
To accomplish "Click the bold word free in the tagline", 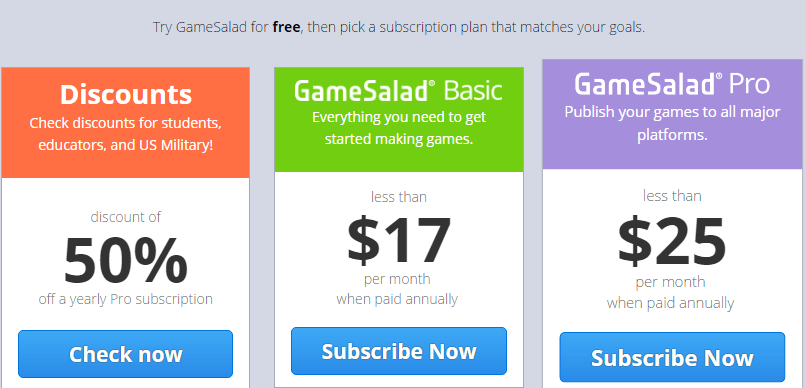I will [x=286, y=27].
